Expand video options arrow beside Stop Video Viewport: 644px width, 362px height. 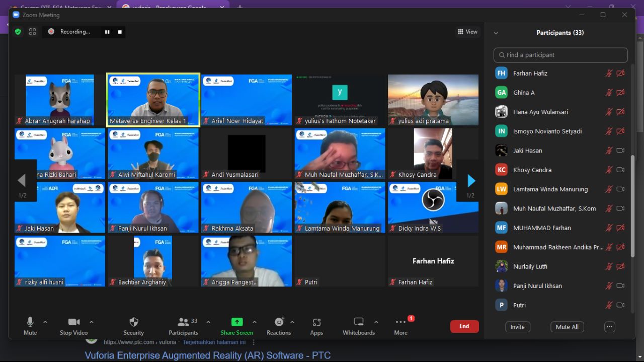point(91,322)
